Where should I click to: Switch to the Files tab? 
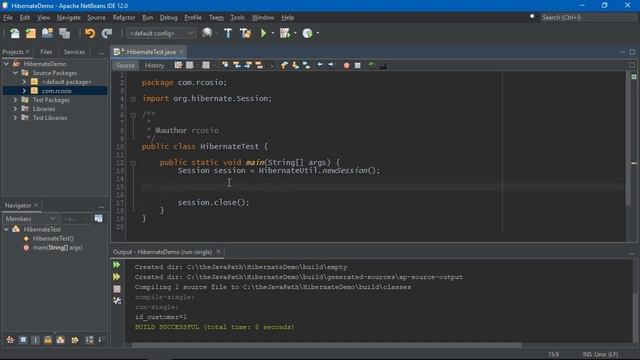(x=46, y=52)
